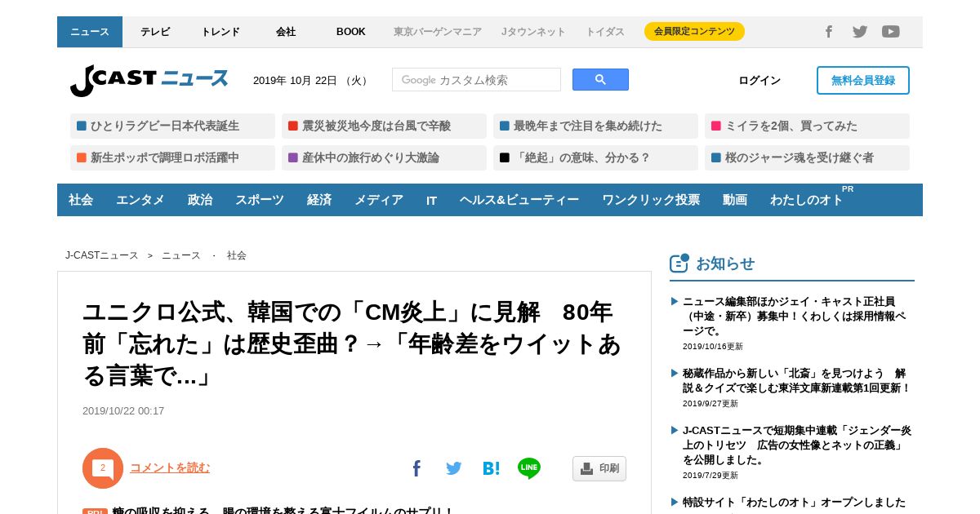This screenshot has height=514, width=980.
Task: Open the IT category menu
Action: (x=431, y=200)
